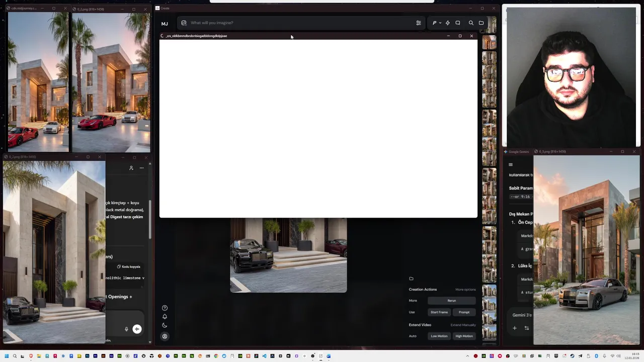The height and width of the screenshot is (362, 644).
Task: Open the folder icon in Midjourney top toolbar
Action: click(x=481, y=23)
